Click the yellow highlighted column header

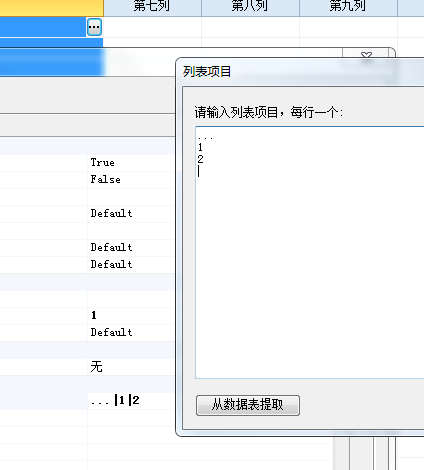(x=52, y=7)
